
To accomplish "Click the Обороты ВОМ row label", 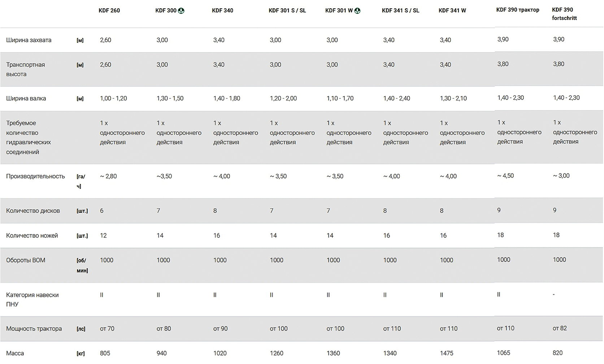I will [x=26, y=260].
